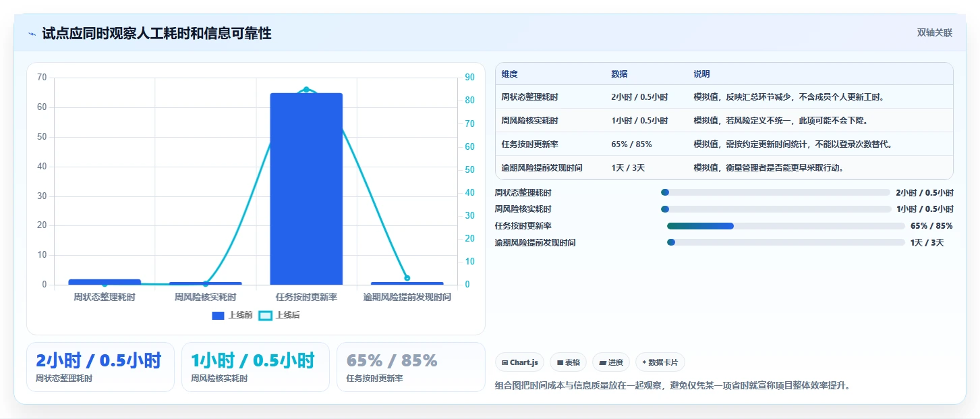Viewport: 980px width, 419px height.
Task: Click the 表格 tag chip
Action: (x=569, y=362)
